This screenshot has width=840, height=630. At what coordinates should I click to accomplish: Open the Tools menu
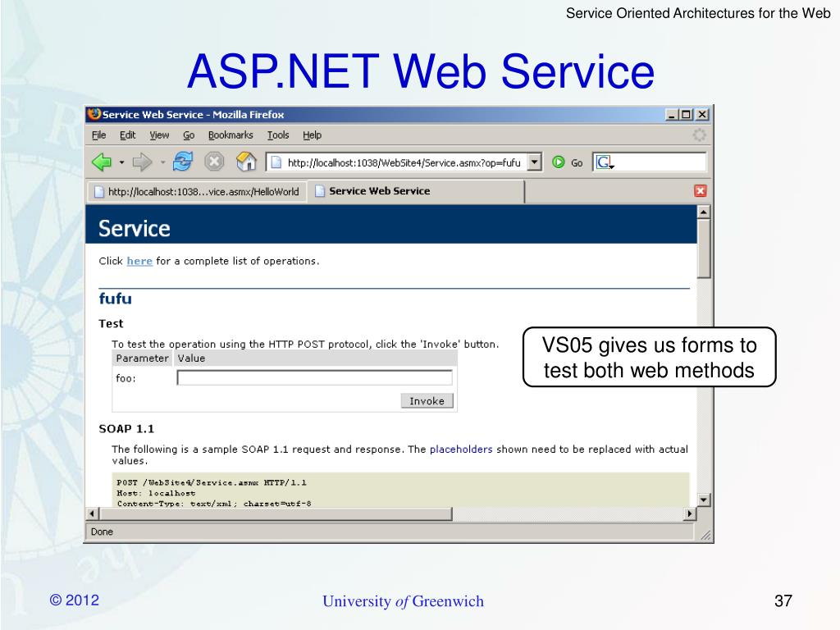[278, 135]
